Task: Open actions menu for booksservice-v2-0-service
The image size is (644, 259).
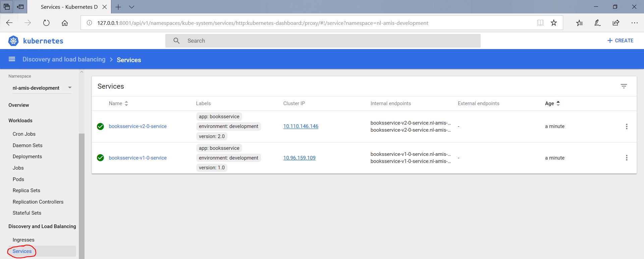Action: click(626, 127)
